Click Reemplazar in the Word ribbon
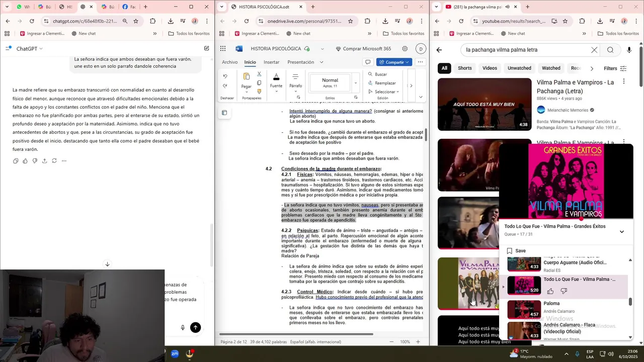Viewport: 644px width, 362px height. pyautogui.click(x=382, y=83)
